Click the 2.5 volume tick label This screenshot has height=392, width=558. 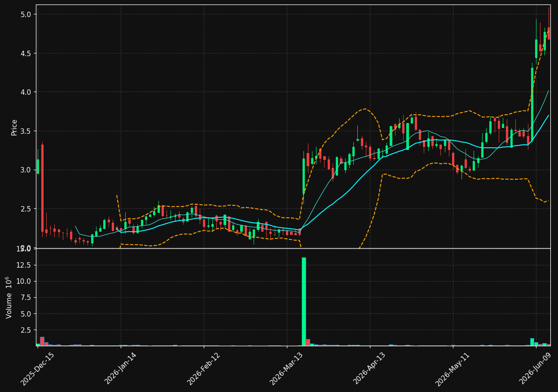[x=26, y=330]
